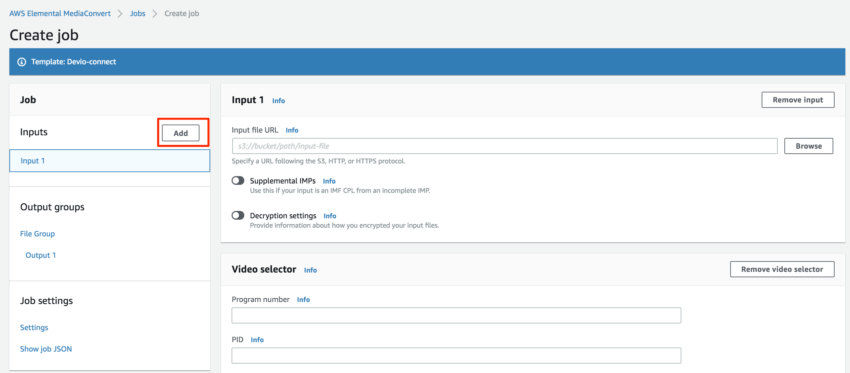Select Input 1 in the Job panel

coord(110,161)
